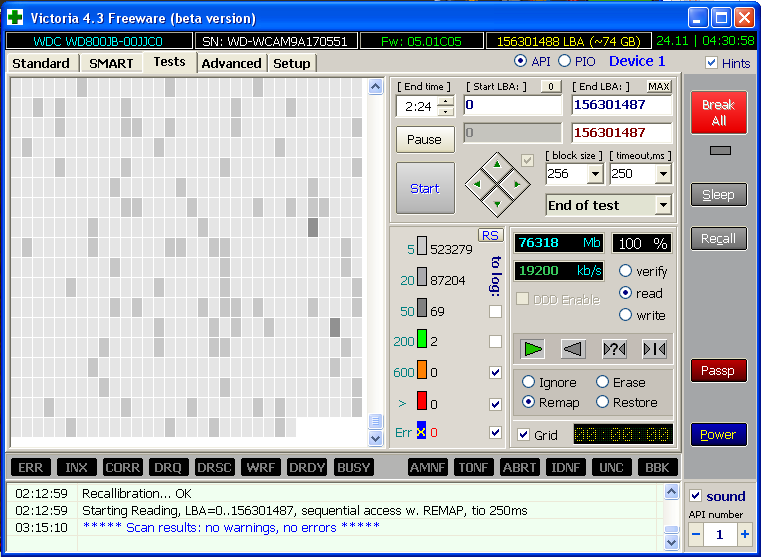Screen dimensions: 761x557
Task: Select the PIO access mode radio
Action: pos(564,61)
